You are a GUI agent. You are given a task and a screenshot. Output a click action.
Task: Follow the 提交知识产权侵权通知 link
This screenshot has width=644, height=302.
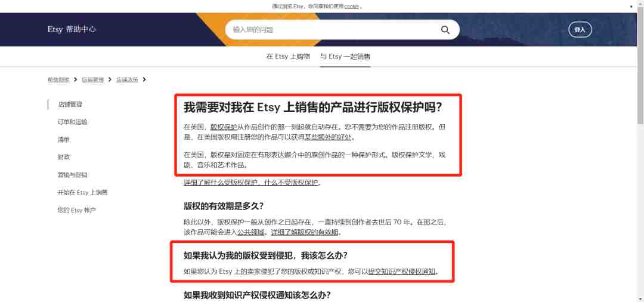pyautogui.click(x=402, y=272)
